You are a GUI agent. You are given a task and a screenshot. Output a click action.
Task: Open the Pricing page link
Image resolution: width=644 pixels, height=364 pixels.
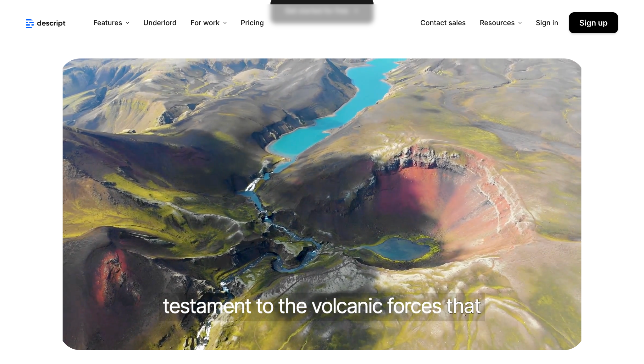[x=252, y=23]
